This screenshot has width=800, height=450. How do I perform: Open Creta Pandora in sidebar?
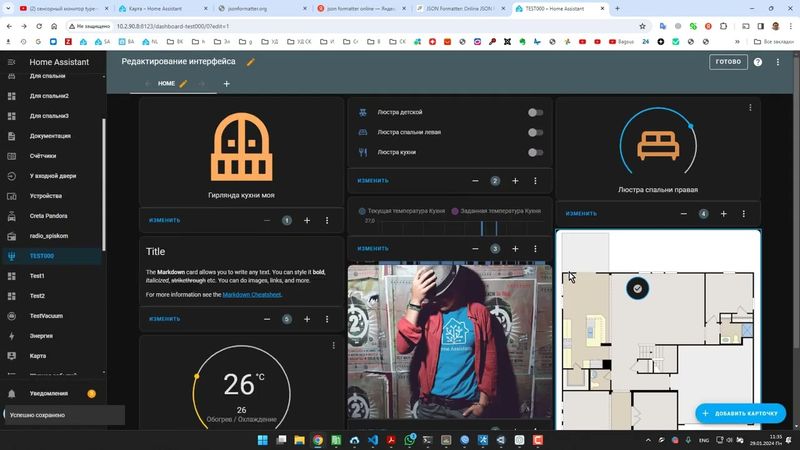[48, 216]
